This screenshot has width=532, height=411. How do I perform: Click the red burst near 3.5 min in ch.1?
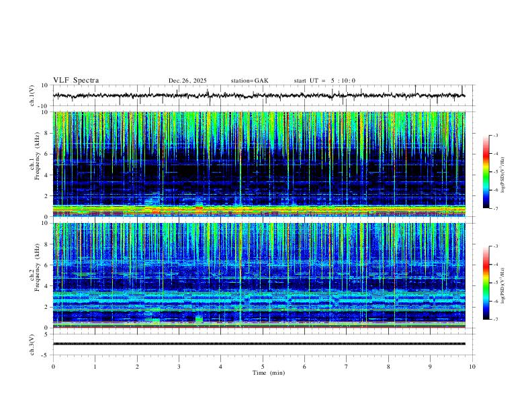(x=199, y=208)
